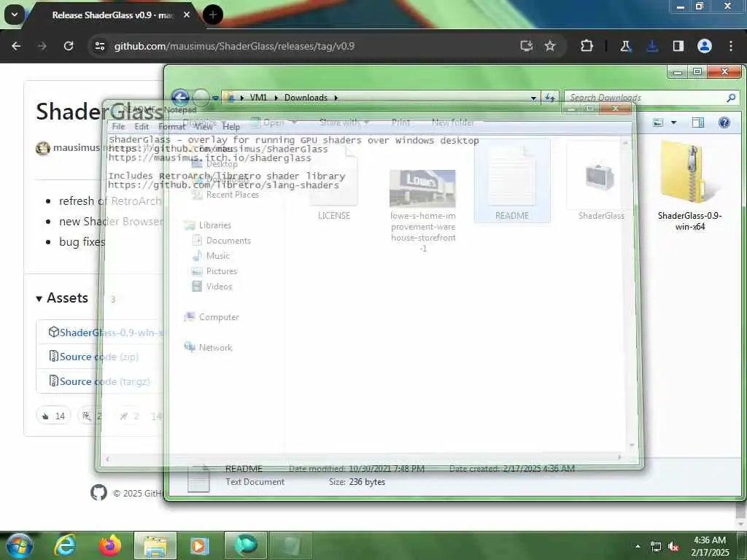
Task: Click muted volume tray icon
Action: [x=673, y=547]
